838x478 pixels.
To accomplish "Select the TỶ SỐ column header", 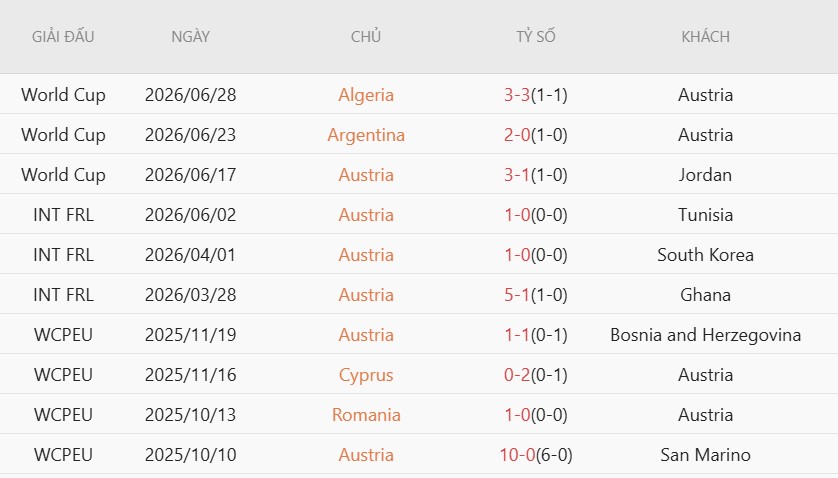I will click(536, 36).
